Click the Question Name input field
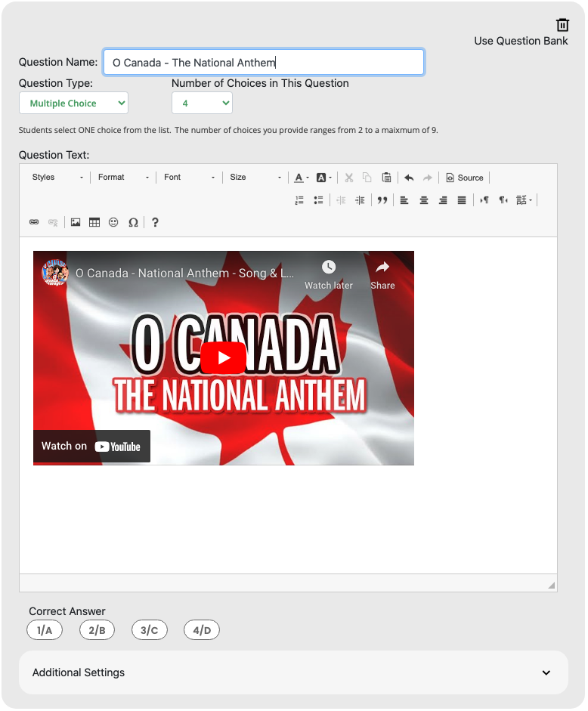This screenshot has width=588, height=711. (264, 62)
